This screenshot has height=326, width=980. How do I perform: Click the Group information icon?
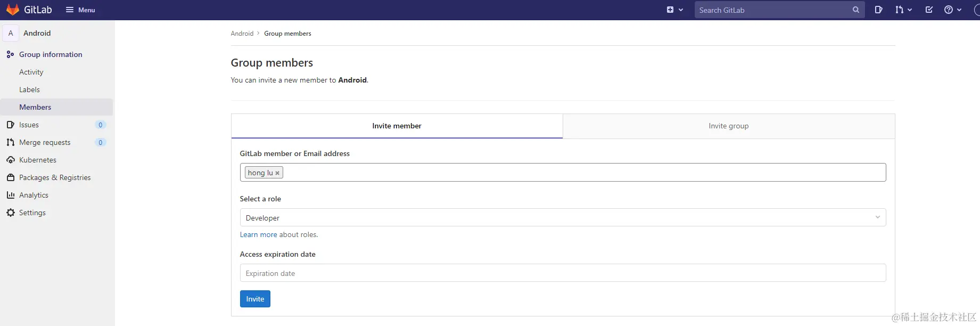10,54
